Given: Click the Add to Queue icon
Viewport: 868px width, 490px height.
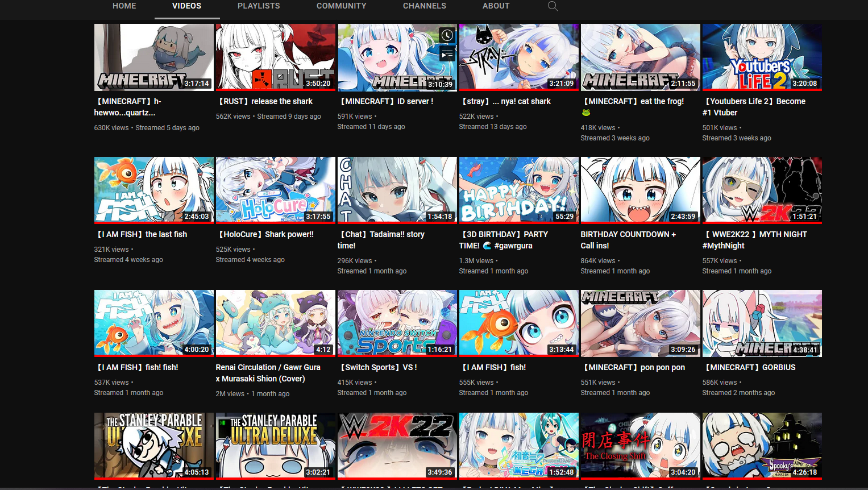Looking at the screenshot, I should [x=447, y=54].
